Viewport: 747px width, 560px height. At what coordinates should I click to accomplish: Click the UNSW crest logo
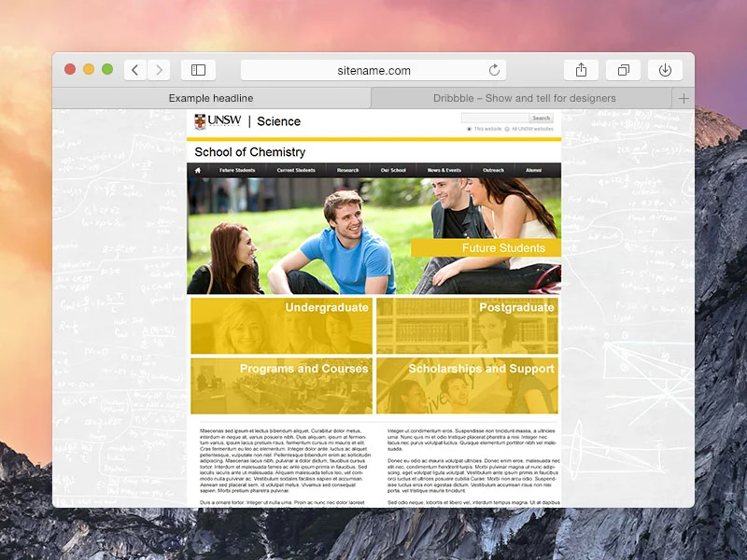200,122
